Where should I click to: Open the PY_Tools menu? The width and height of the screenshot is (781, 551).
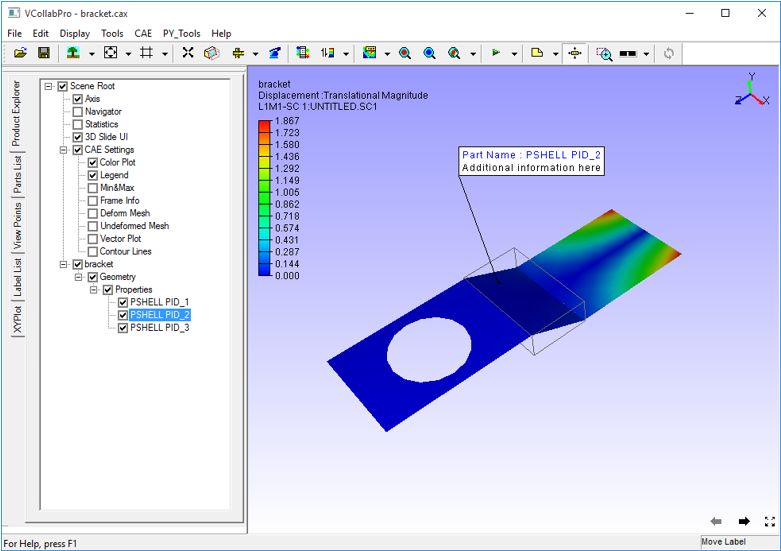(x=181, y=33)
